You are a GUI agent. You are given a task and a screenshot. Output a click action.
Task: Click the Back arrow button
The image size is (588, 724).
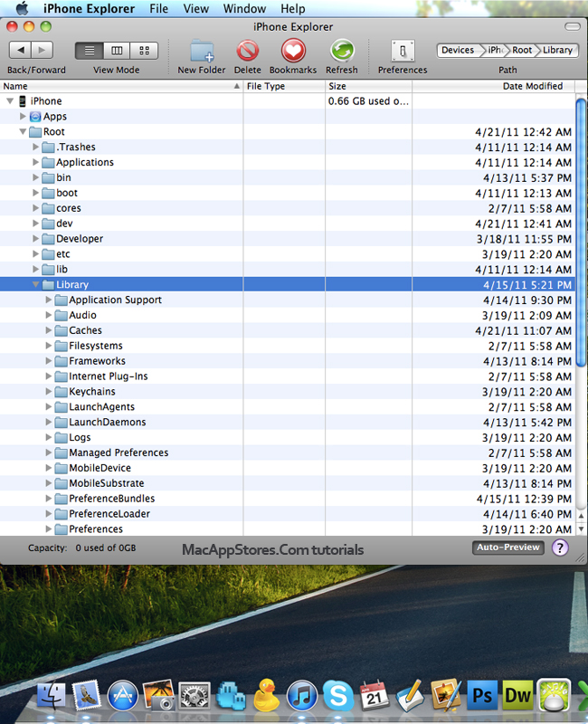(x=20, y=50)
